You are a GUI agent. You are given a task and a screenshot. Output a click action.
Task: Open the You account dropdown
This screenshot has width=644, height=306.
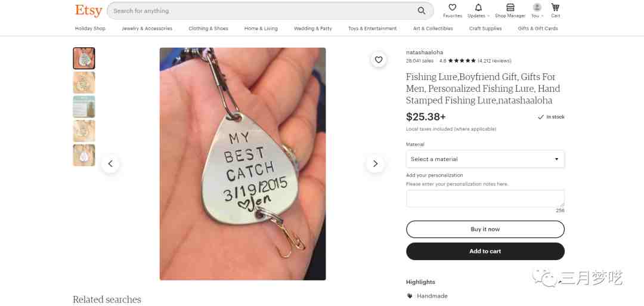pyautogui.click(x=537, y=10)
